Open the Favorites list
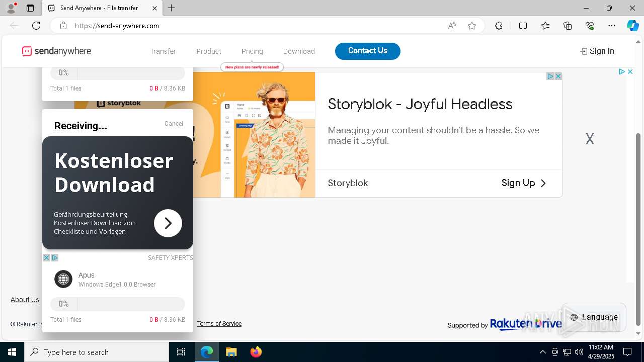Screen dimensions: 644x362 click(545, 26)
